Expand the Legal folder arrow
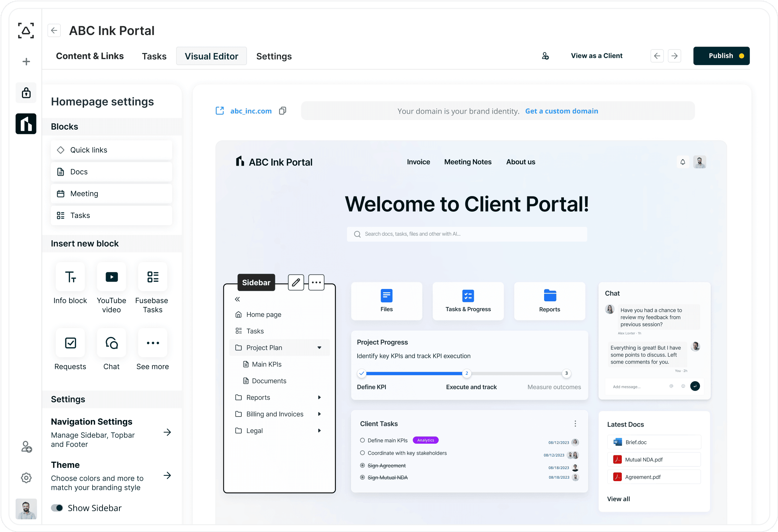 pos(319,431)
